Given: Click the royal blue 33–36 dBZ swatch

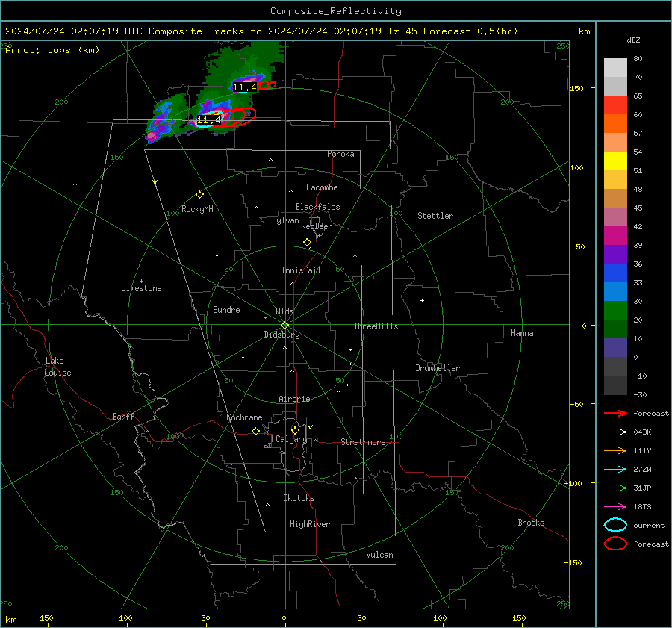Looking at the screenshot, I should coord(615,273).
